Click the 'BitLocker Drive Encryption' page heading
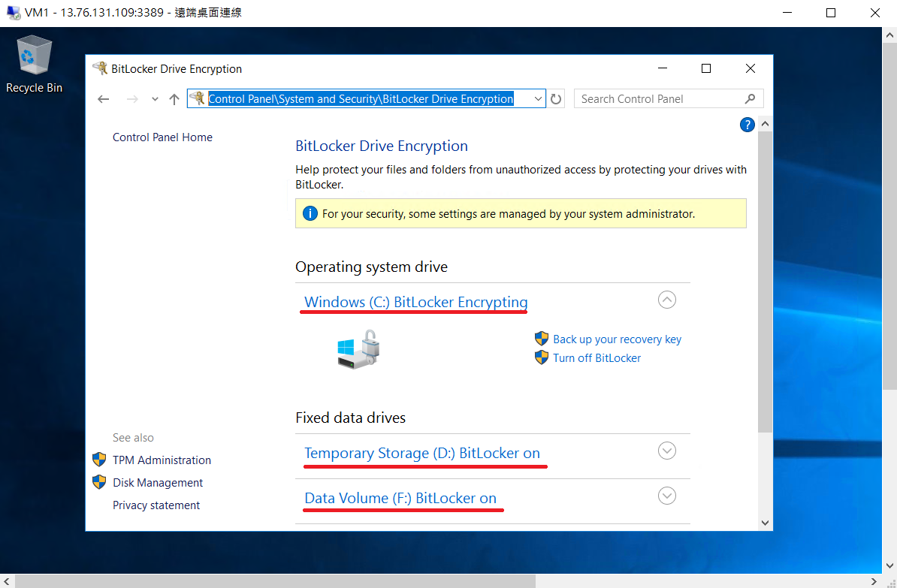The width and height of the screenshot is (897, 588). [382, 146]
